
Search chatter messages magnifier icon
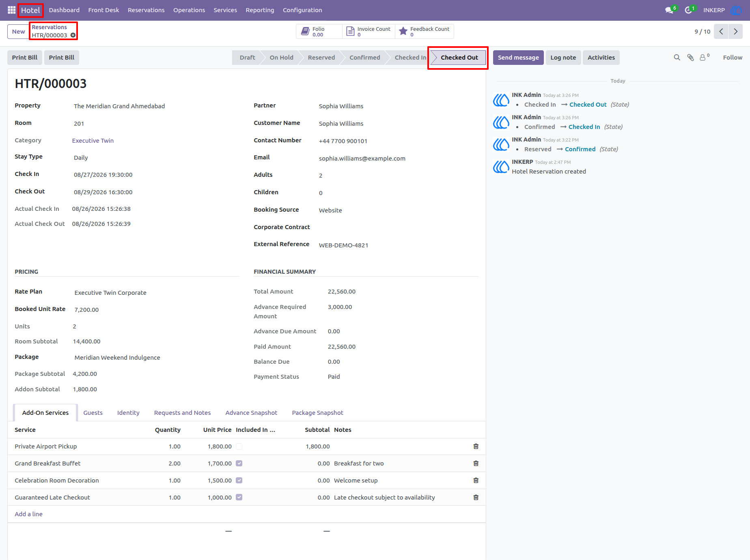tap(677, 58)
